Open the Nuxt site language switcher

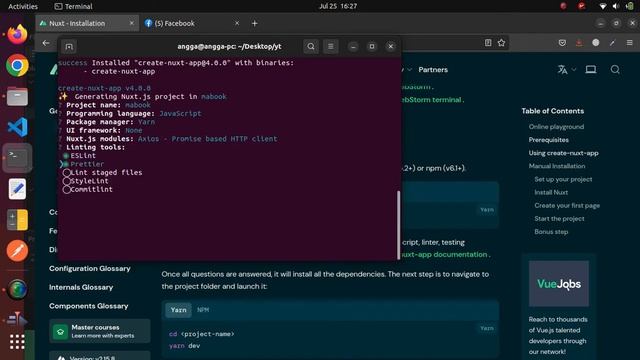click(x=566, y=70)
